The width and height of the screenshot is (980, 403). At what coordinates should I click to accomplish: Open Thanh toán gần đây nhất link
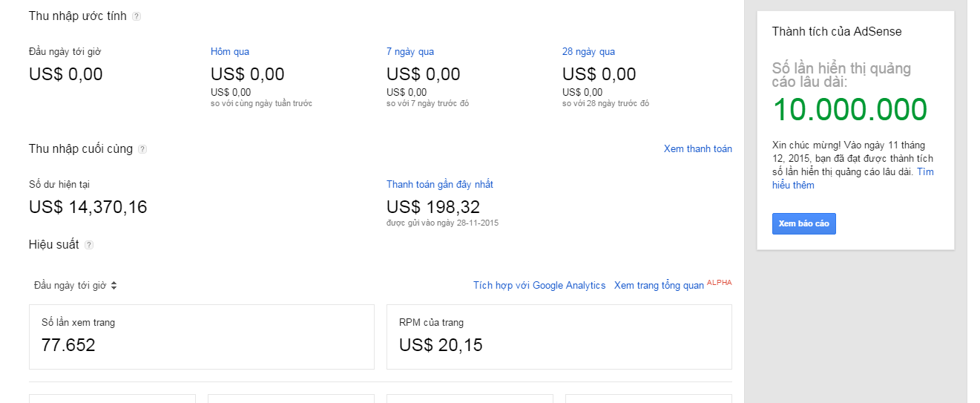439,185
